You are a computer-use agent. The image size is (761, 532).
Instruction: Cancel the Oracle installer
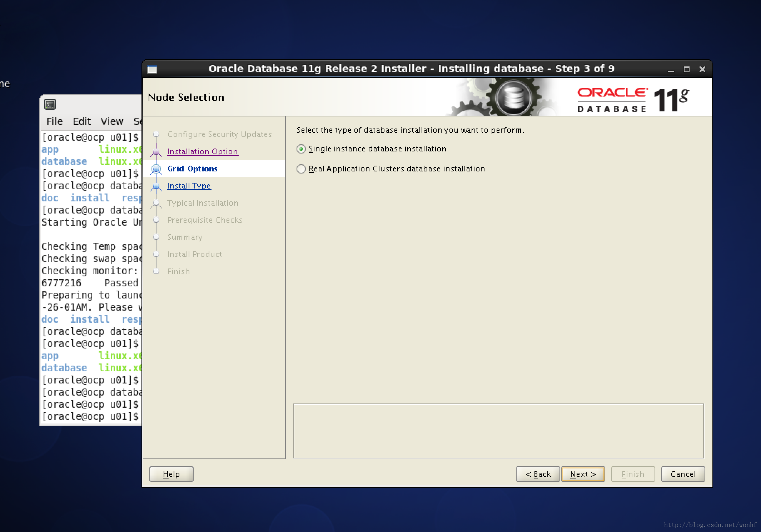[x=683, y=474]
